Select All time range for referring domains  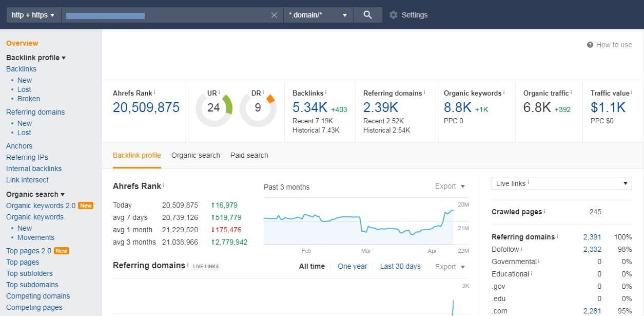click(312, 266)
